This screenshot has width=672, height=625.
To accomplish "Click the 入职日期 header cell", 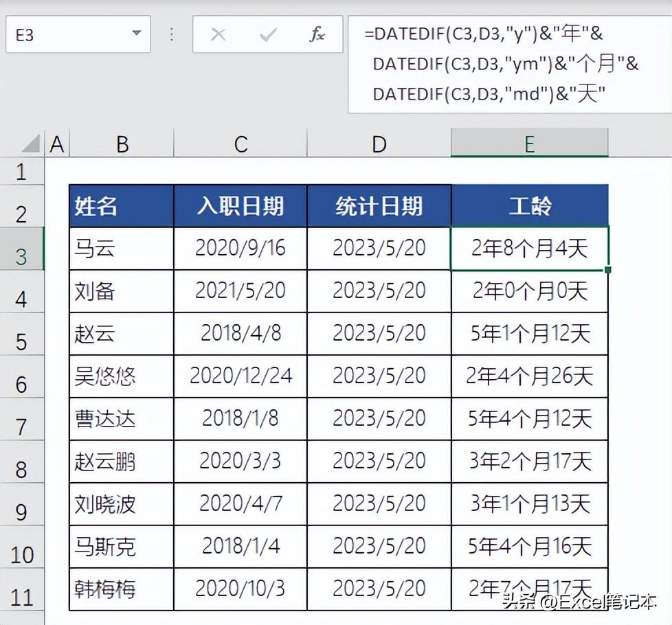I will 240,206.
